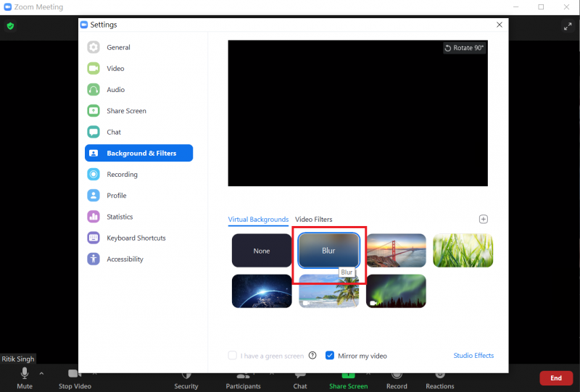
Task: Expand the audio options caret next to Mute
Action: click(41, 373)
